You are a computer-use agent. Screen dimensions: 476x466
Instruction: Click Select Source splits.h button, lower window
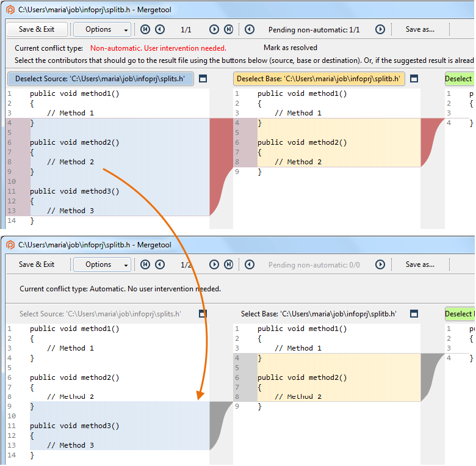(x=100, y=314)
